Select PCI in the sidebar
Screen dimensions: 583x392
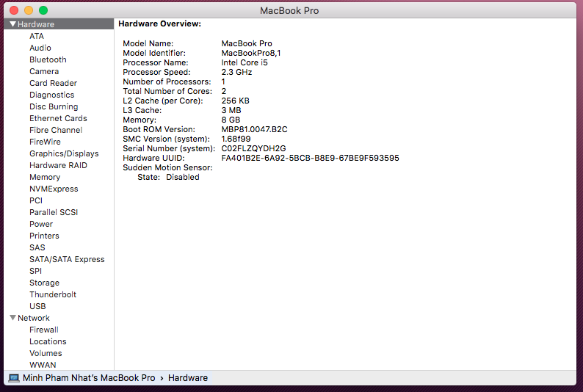pyautogui.click(x=36, y=200)
